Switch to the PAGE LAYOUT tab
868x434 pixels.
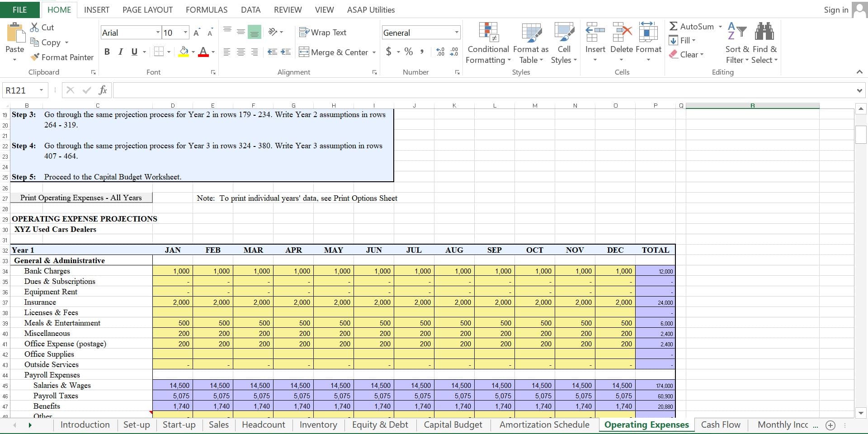click(147, 9)
